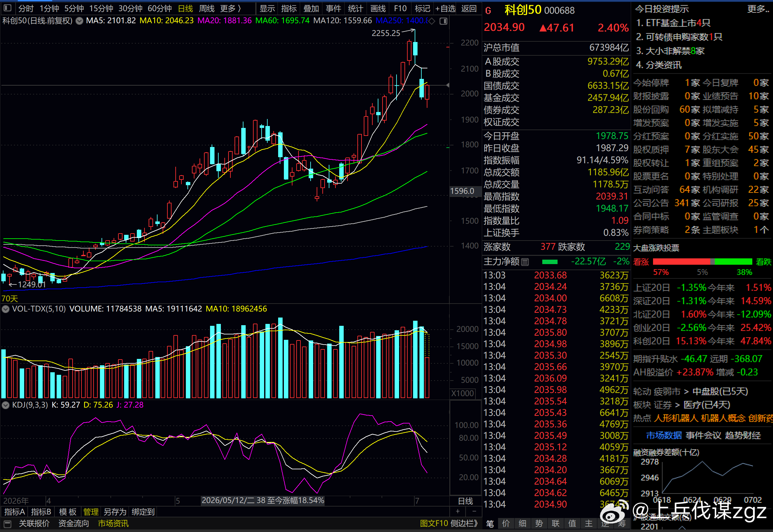Click the 主力净额 detail icon
Viewport: 773px width, 532px height.
(525, 262)
